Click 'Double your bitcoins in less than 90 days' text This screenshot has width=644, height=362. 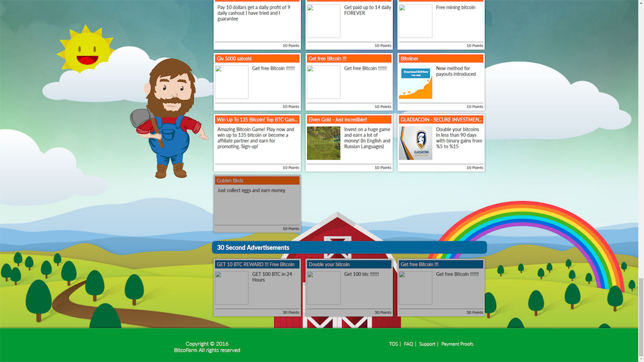point(458,138)
